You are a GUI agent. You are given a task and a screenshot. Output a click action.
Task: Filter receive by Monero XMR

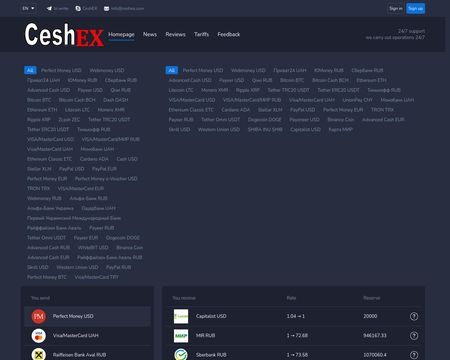tap(215, 90)
